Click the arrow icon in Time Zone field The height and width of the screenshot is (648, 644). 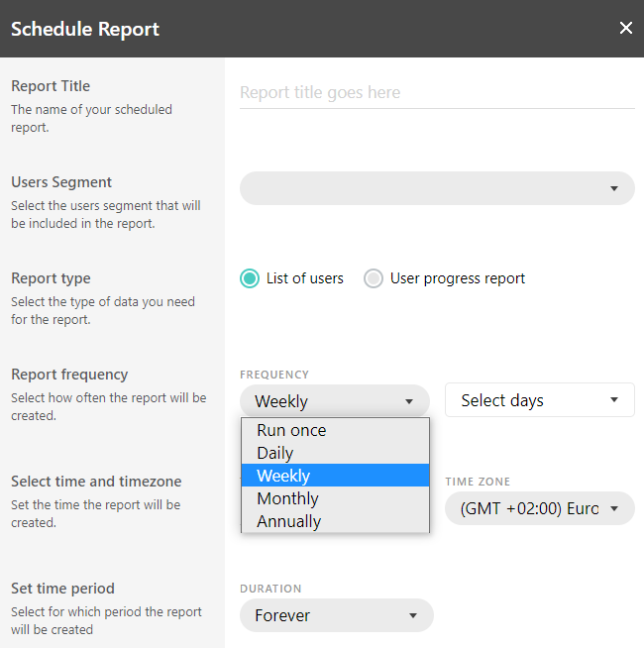point(614,509)
